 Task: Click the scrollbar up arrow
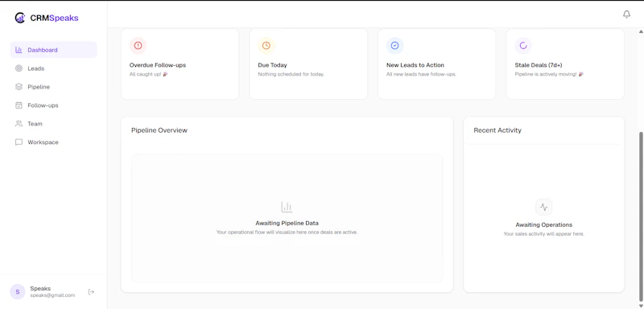point(641,31)
